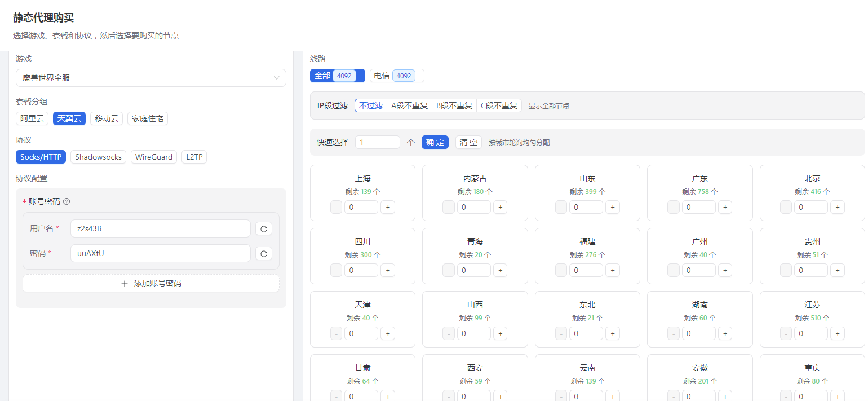868x409 pixels.
Task: Click the plus stepper for 重庆
Action: pyautogui.click(x=838, y=397)
